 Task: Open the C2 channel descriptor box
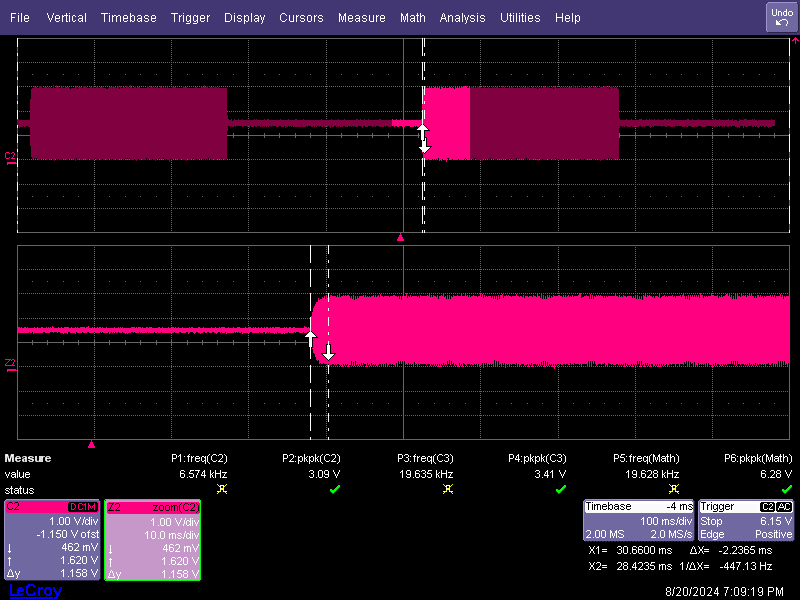(x=52, y=540)
